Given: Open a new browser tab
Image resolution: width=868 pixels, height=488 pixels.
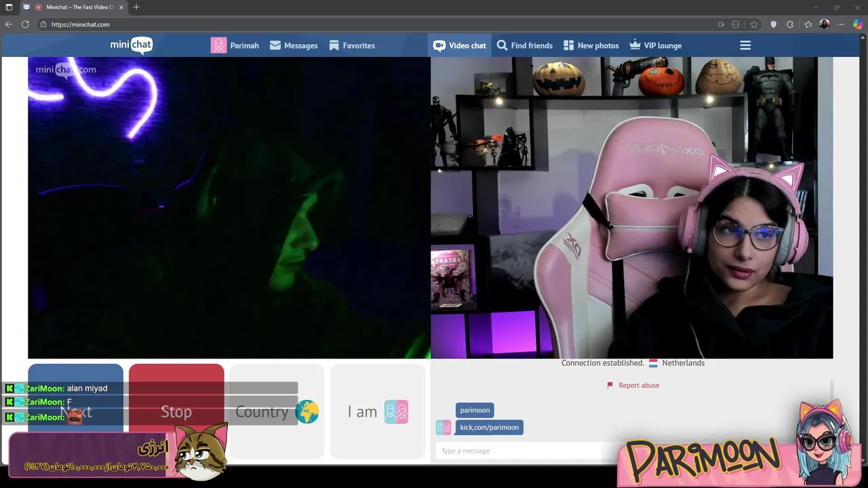Looking at the screenshot, I should click(136, 7).
